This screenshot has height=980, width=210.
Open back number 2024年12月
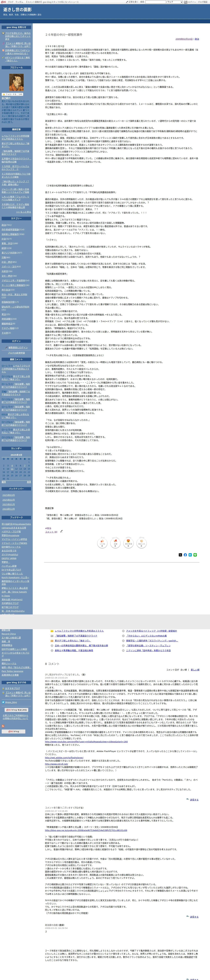coord(9,509)
